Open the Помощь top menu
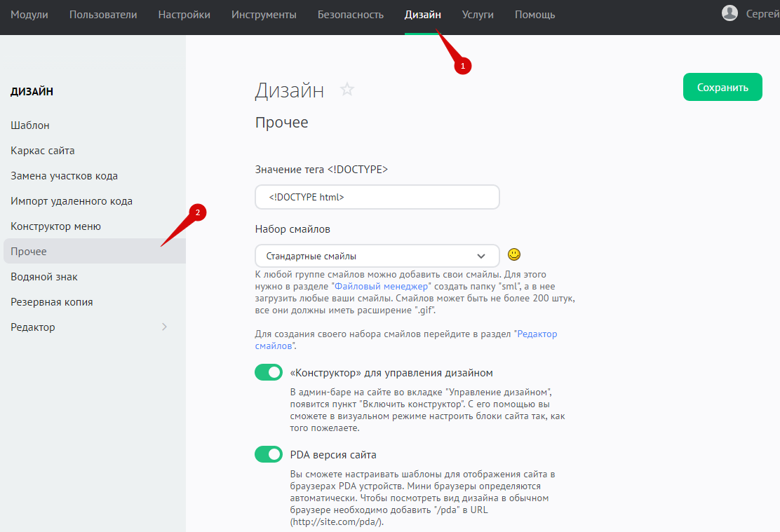The width and height of the screenshot is (780, 532). click(x=534, y=15)
